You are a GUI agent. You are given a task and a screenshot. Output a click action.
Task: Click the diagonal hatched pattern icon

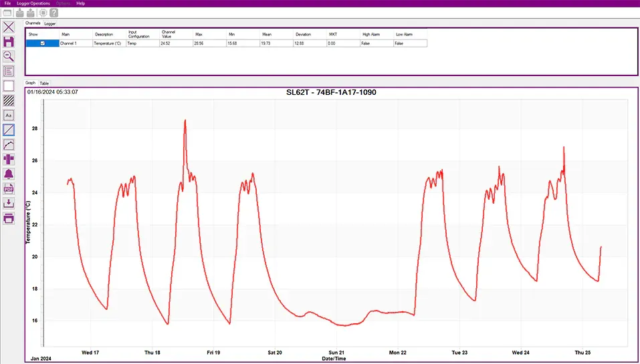(9, 100)
